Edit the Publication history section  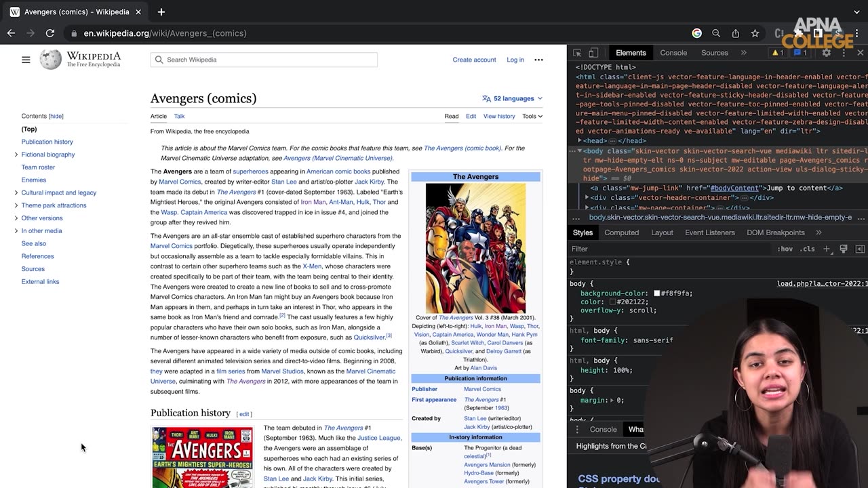244,414
